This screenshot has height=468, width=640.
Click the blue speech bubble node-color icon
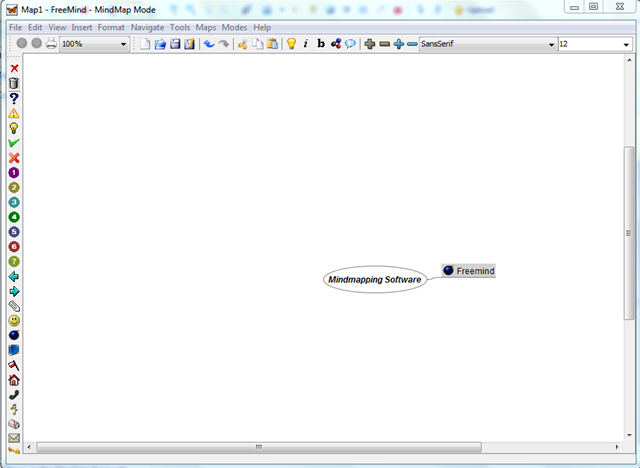pyautogui.click(x=350, y=44)
